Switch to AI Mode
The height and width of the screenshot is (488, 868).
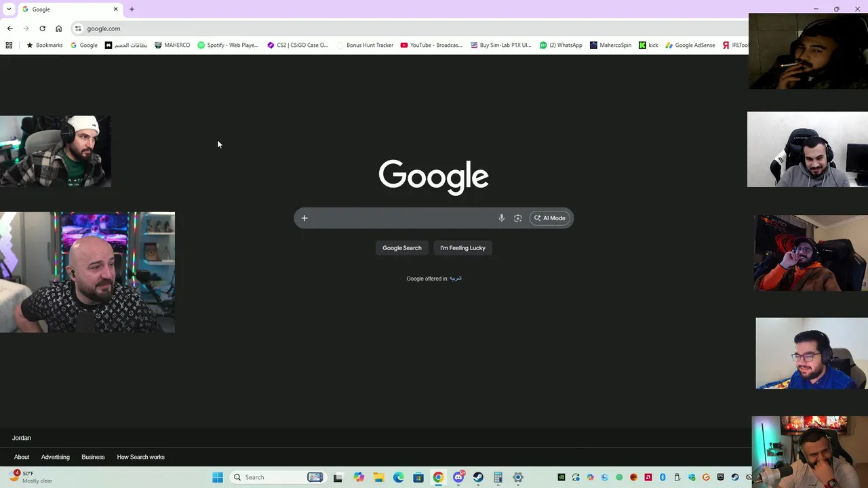[x=550, y=218]
